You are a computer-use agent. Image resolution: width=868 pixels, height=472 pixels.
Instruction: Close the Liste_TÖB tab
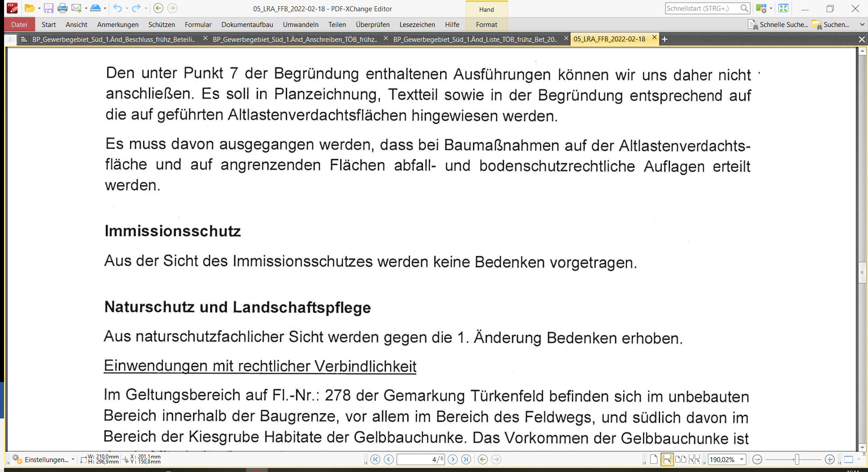(566, 39)
